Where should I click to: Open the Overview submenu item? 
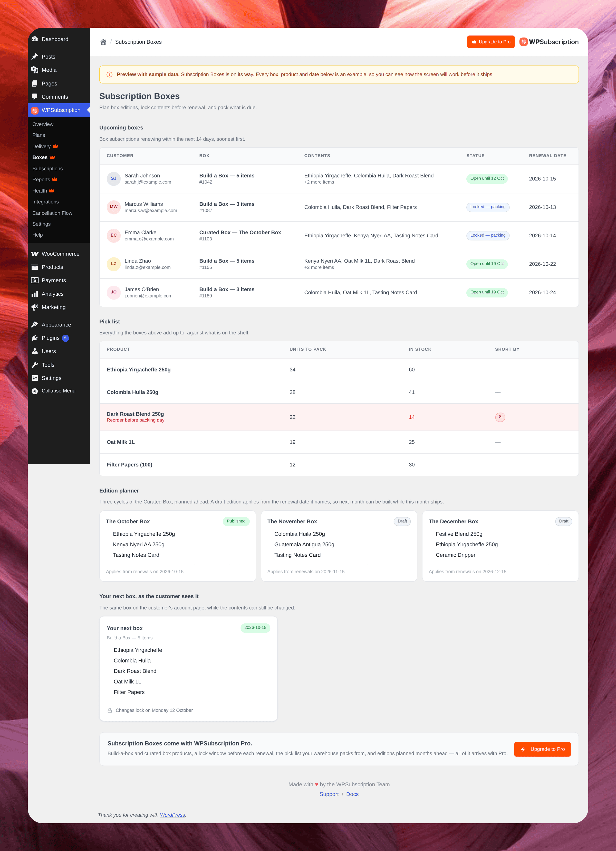(43, 124)
